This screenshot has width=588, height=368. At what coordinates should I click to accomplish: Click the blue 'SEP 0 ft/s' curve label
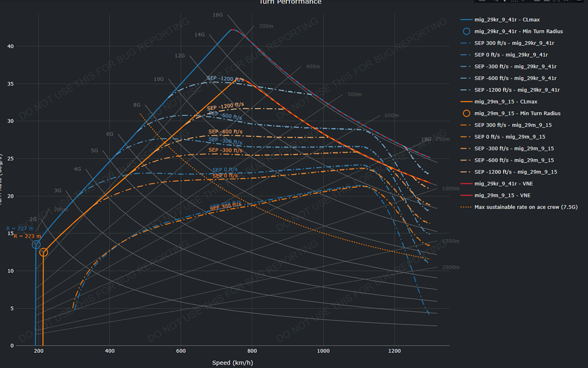click(x=225, y=170)
